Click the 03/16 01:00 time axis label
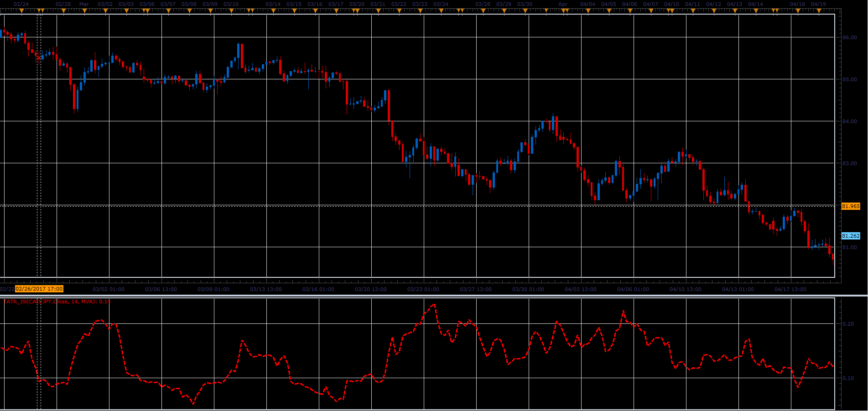Viewport: 868px width, 411px height. (x=318, y=289)
